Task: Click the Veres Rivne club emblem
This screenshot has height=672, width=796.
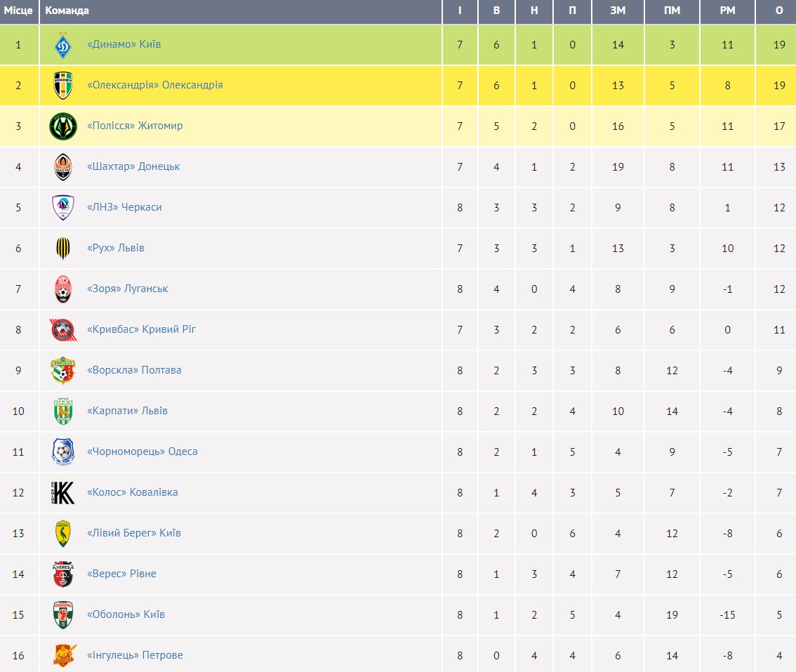Action: click(63, 574)
